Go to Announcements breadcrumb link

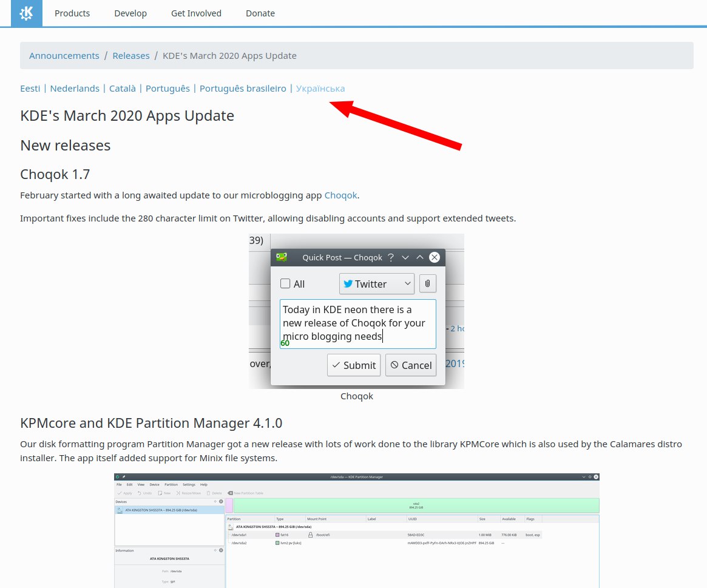(64, 55)
